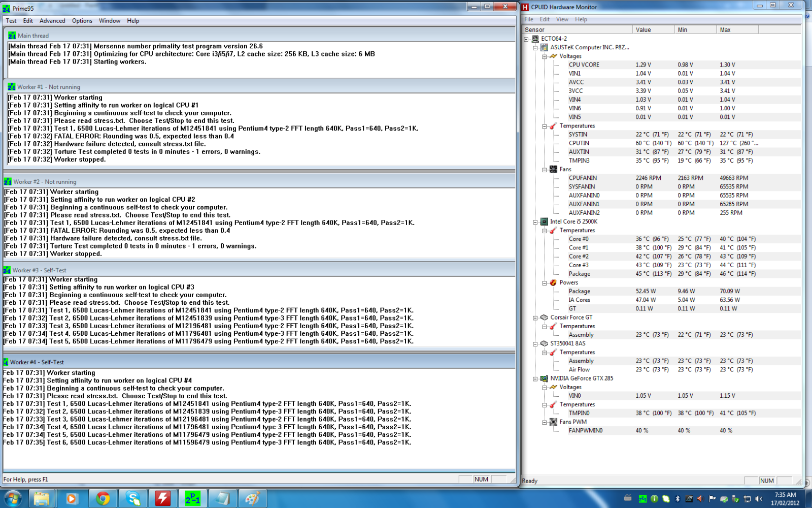
Task: Open the Options menu in Prime95
Action: 82,21
